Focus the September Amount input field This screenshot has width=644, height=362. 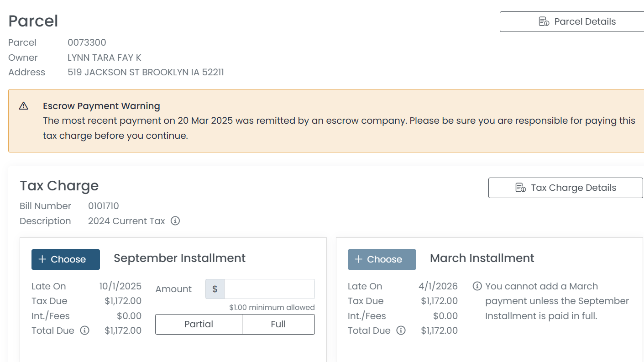tap(269, 289)
